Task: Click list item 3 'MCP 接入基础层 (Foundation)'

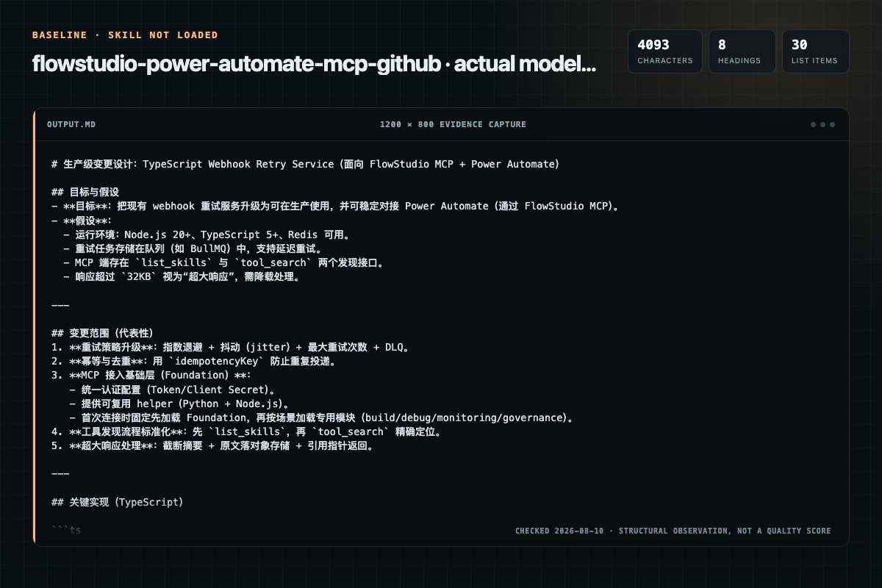Action: [151, 375]
